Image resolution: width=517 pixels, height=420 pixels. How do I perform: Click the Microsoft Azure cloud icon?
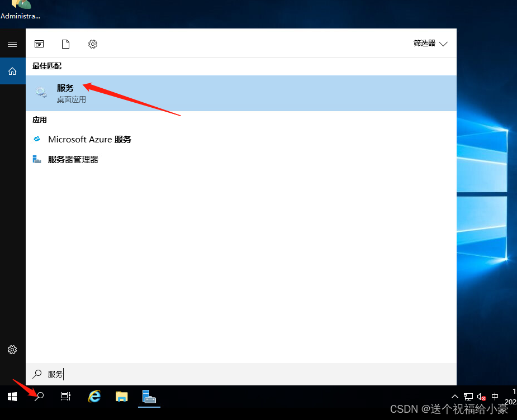(x=37, y=139)
